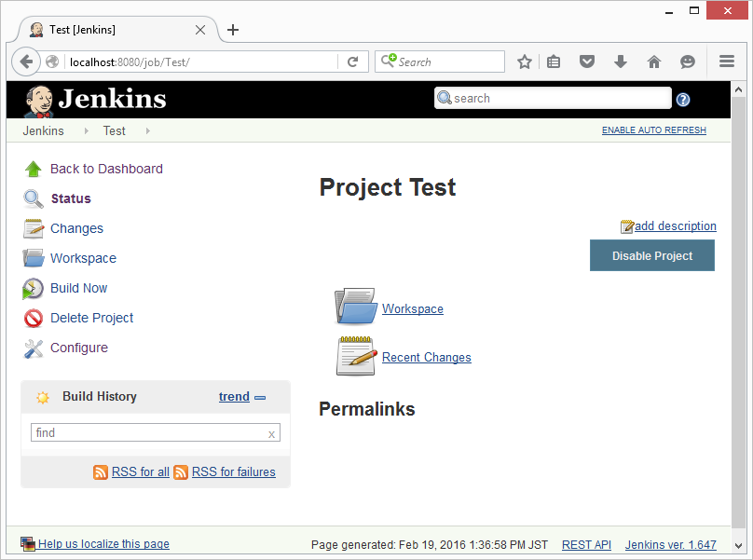Collapse the Build History trend widget
The image size is (753, 560).
coord(260,398)
